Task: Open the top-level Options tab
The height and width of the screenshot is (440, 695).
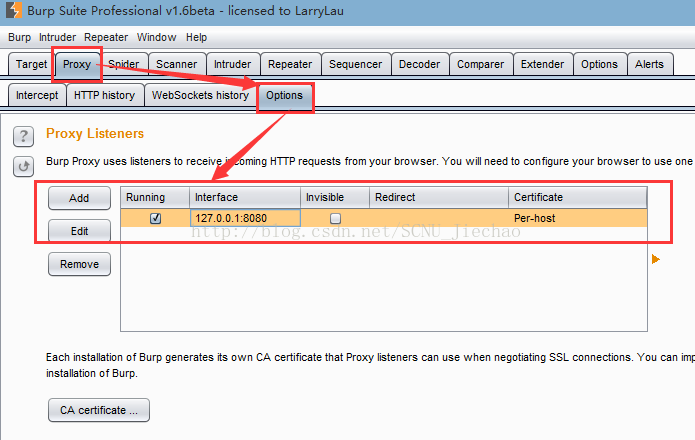Action: (599, 64)
